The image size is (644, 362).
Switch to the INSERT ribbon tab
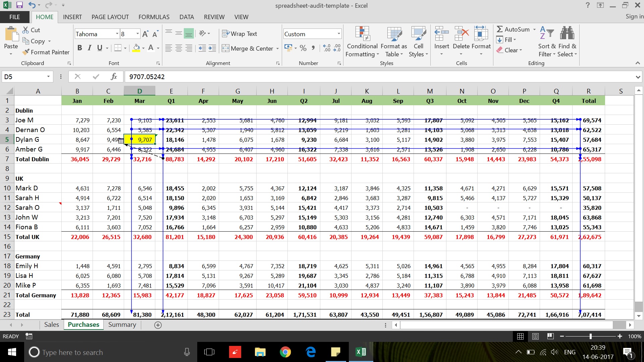pyautogui.click(x=72, y=17)
